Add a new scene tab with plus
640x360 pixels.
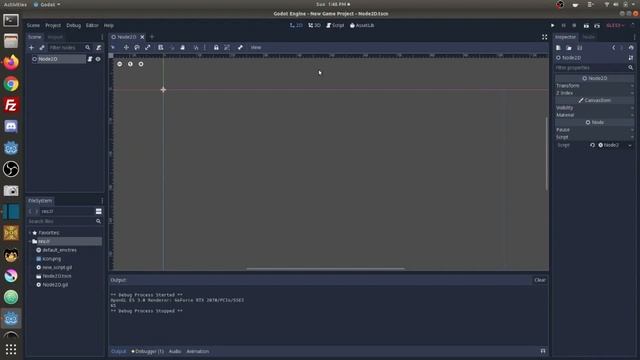point(152,37)
